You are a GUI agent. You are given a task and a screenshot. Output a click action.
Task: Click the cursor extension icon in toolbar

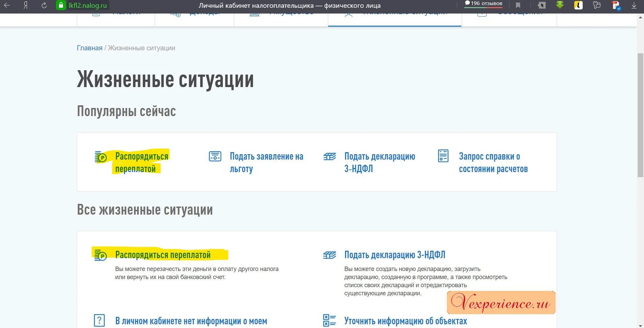(542, 5)
